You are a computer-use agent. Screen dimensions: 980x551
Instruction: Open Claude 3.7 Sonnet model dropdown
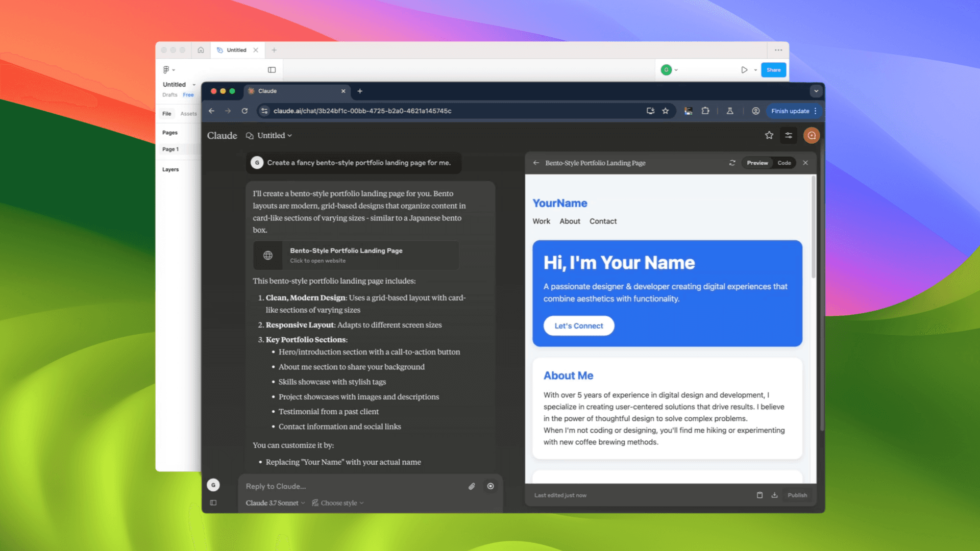275,503
